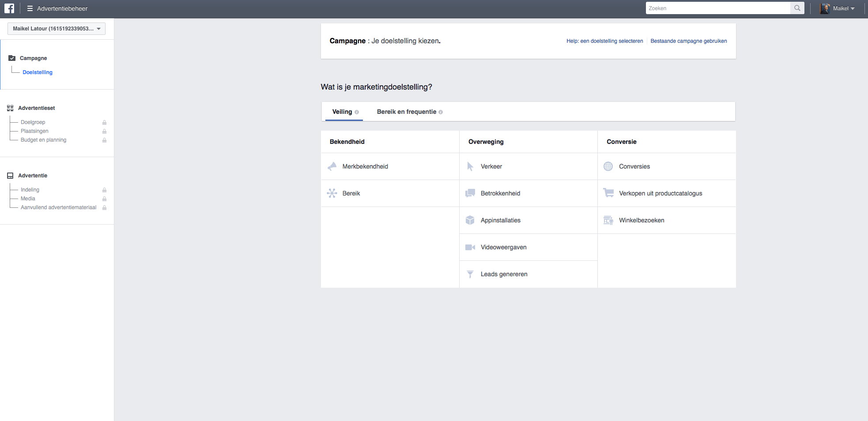Click the Merkbekendheid megaphone icon
The image size is (868, 421).
click(332, 166)
